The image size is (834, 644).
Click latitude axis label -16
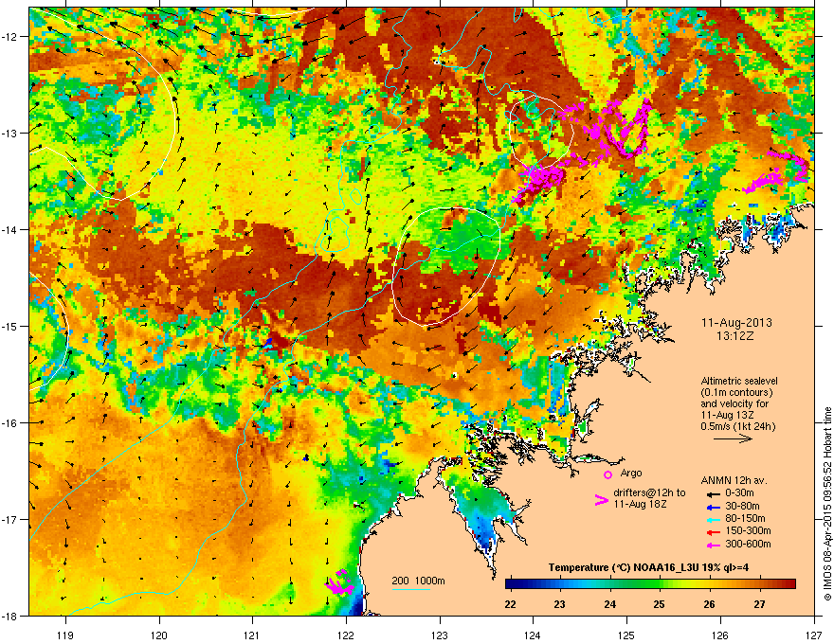click(11, 423)
